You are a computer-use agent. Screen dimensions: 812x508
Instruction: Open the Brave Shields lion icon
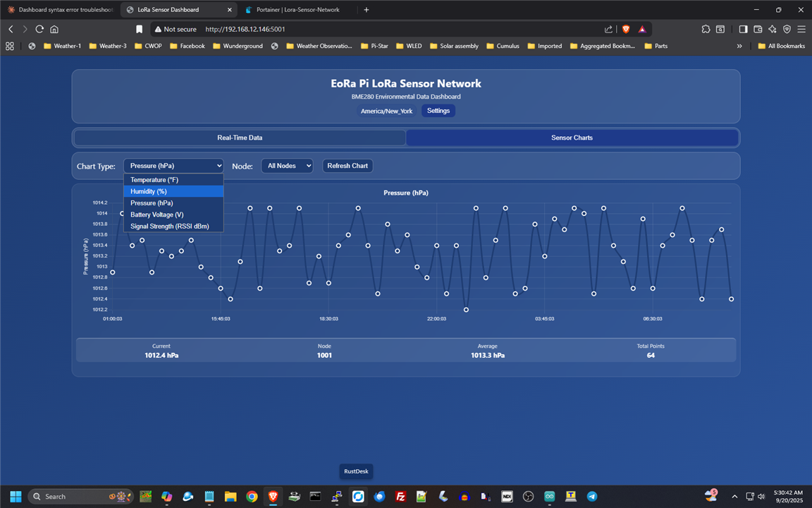pyautogui.click(x=626, y=29)
